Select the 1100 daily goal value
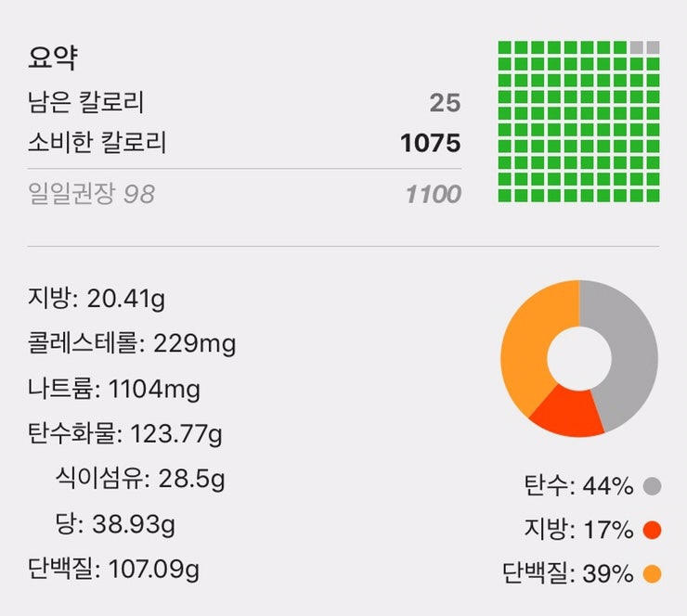 [434, 194]
